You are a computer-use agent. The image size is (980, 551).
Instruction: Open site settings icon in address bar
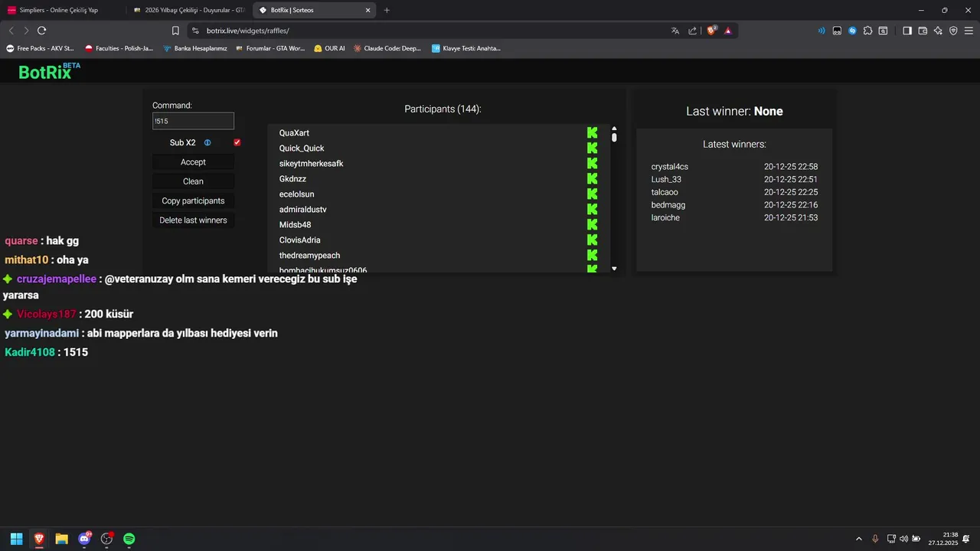click(195, 31)
